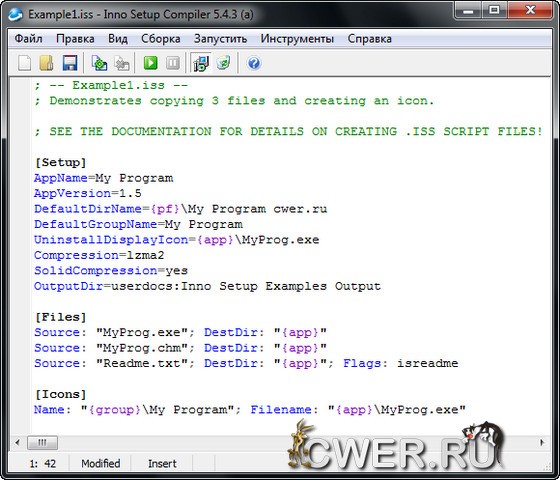Click the Modified status bar indicator
This screenshot has width=560, height=480.
coord(101,464)
